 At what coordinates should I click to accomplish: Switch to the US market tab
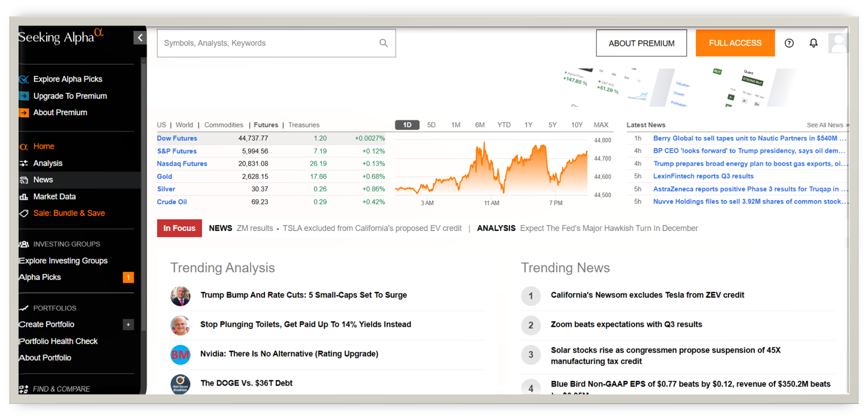coord(162,125)
